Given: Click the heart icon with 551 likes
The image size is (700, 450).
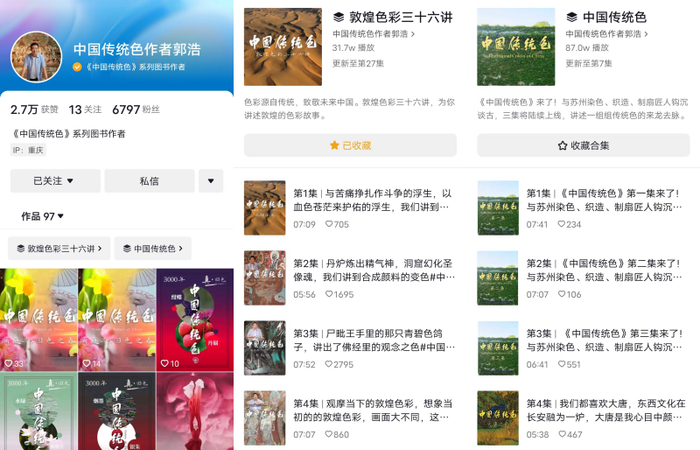Looking at the screenshot, I should [562, 364].
